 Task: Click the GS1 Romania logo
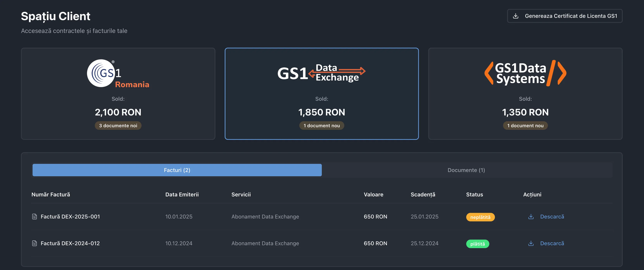(x=118, y=74)
